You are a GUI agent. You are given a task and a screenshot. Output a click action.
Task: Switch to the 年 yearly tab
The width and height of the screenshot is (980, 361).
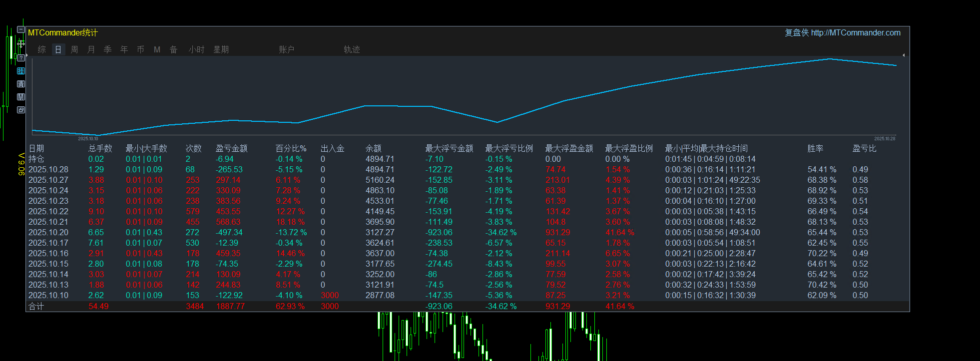124,49
